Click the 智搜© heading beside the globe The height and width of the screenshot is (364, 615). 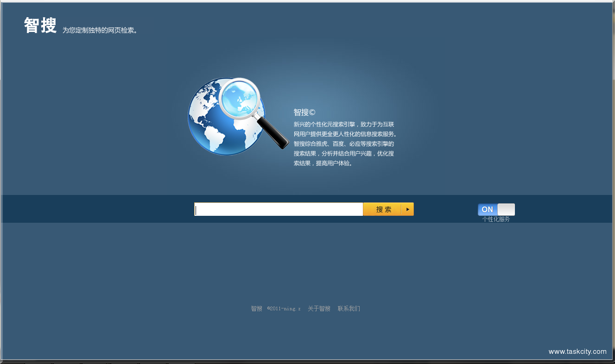tap(304, 113)
